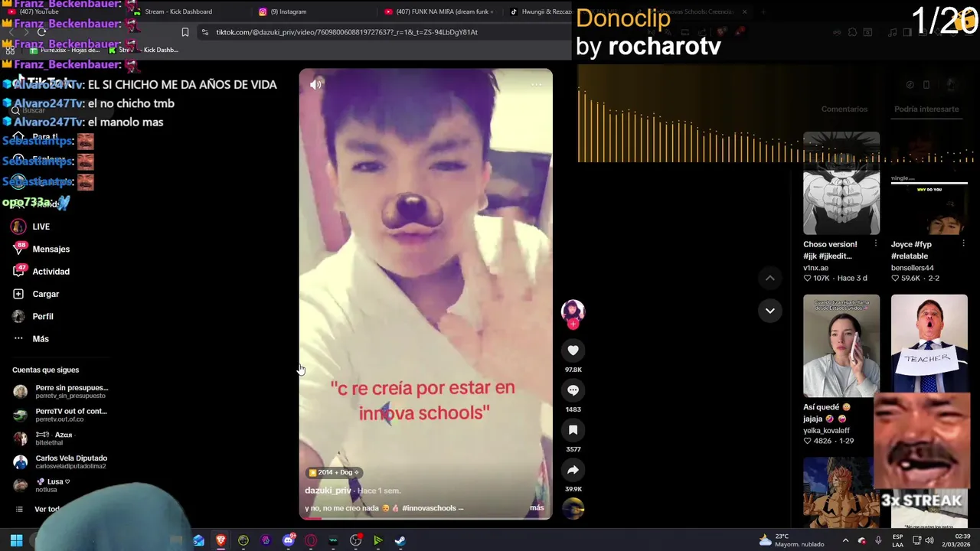
Task: Open Steam from the taskbar
Action: coord(400,540)
